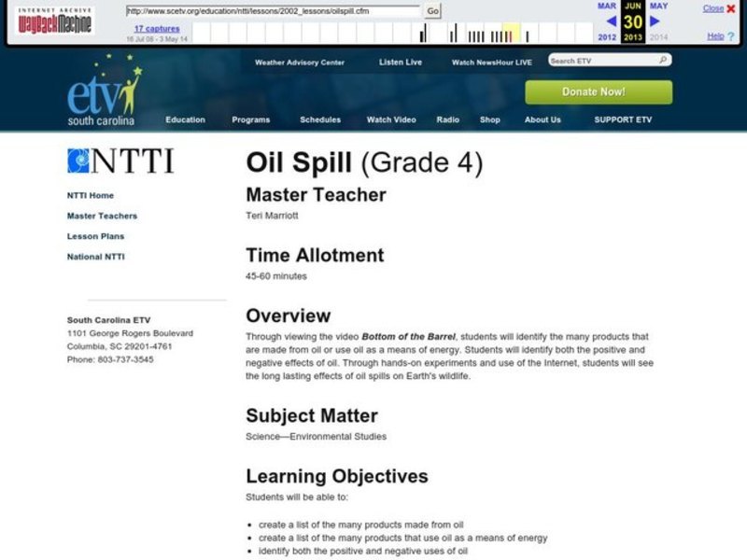The image size is (747, 560).
Task: Select the ETV South Carolina star logo
Action: pyautogui.click(x=103, y=91)
